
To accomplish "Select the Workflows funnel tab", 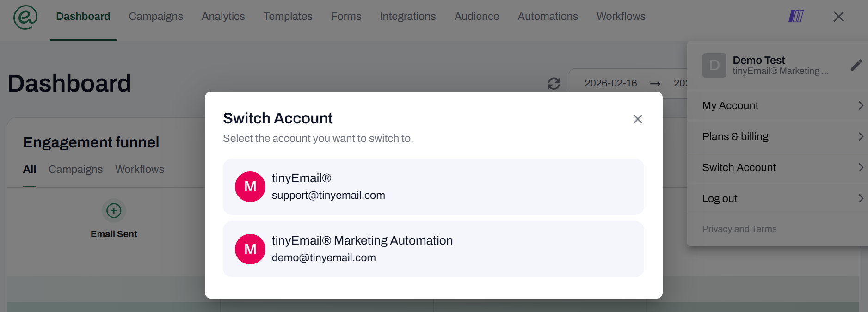I will [139, 169].
